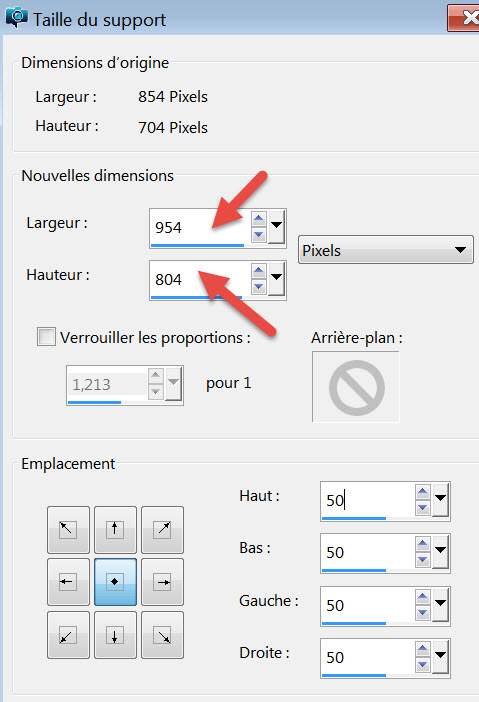Increase Bas value with up spinner

click(x=422, y=544)
